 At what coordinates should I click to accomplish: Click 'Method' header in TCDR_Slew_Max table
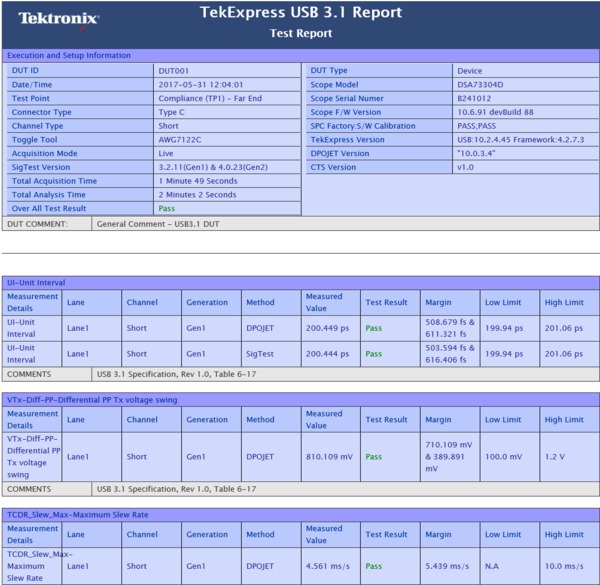click(x=260, y=534)
